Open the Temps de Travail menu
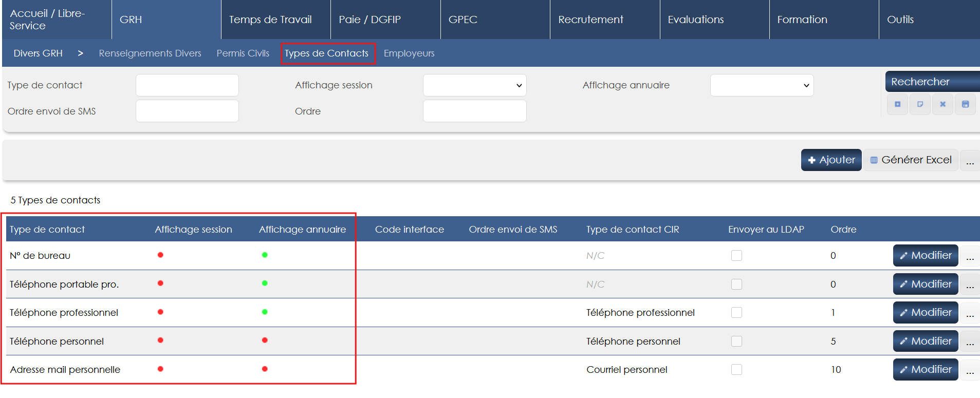Screen dimensions: 980x398 270,20
